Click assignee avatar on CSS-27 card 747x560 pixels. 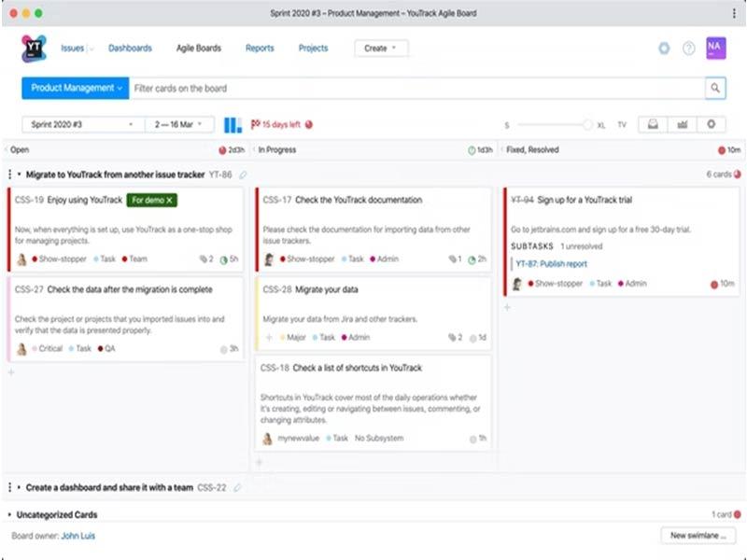[21, 348]
